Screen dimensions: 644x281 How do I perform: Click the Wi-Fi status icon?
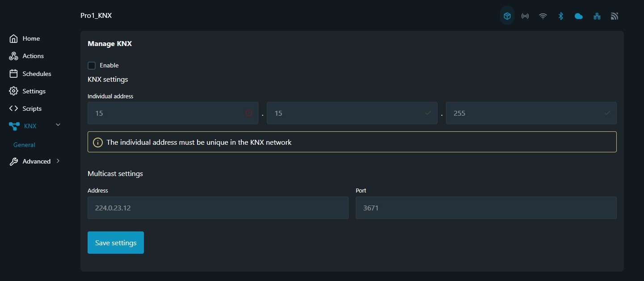[x=543, y=16]
